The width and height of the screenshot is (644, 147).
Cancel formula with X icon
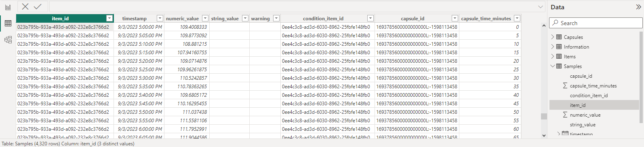coord(25,6)
